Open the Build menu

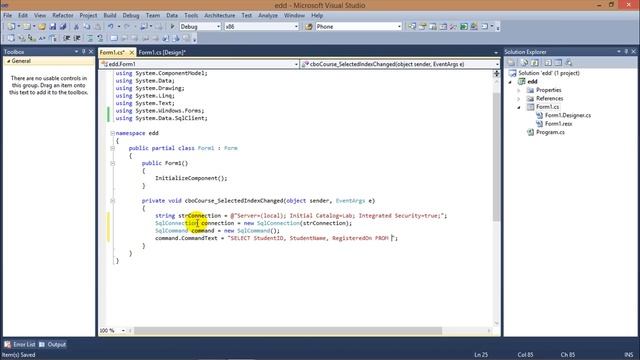click(x=110, y=16)
